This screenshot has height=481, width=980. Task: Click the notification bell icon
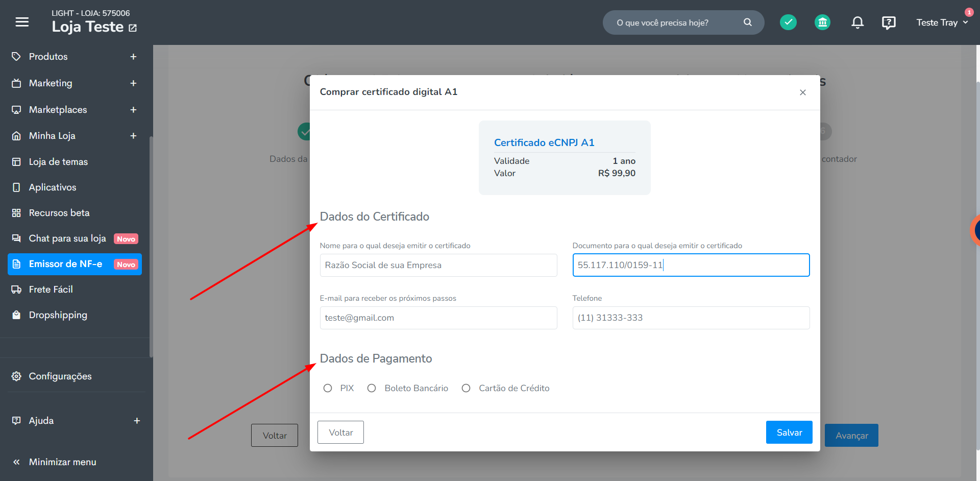tap(857, 22)
